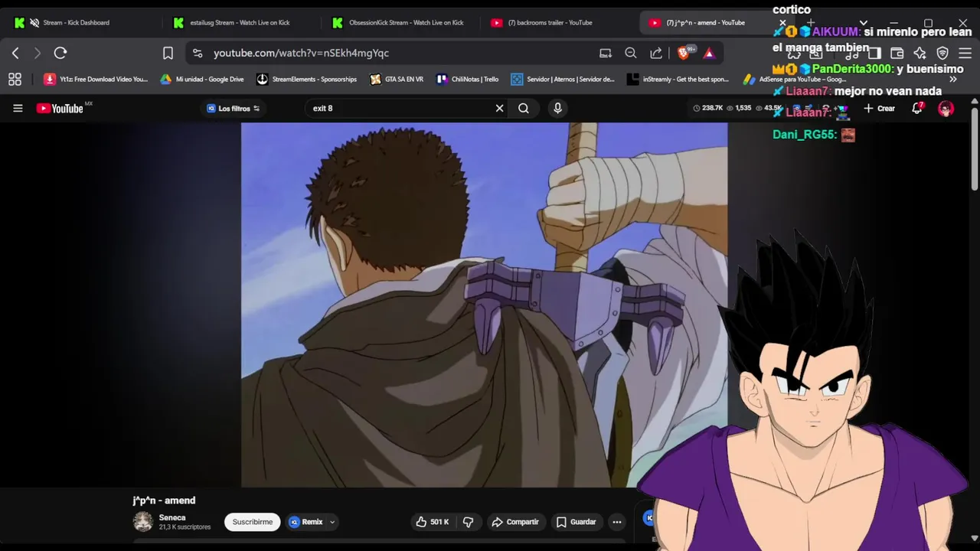Click the page vertical scrollbar
The width and height of the screenshot is (980, 551).
coord(974,149)
